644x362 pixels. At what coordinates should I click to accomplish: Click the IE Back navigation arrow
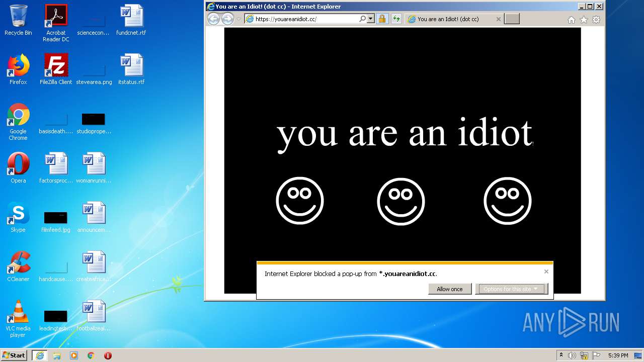click(214, 19)
